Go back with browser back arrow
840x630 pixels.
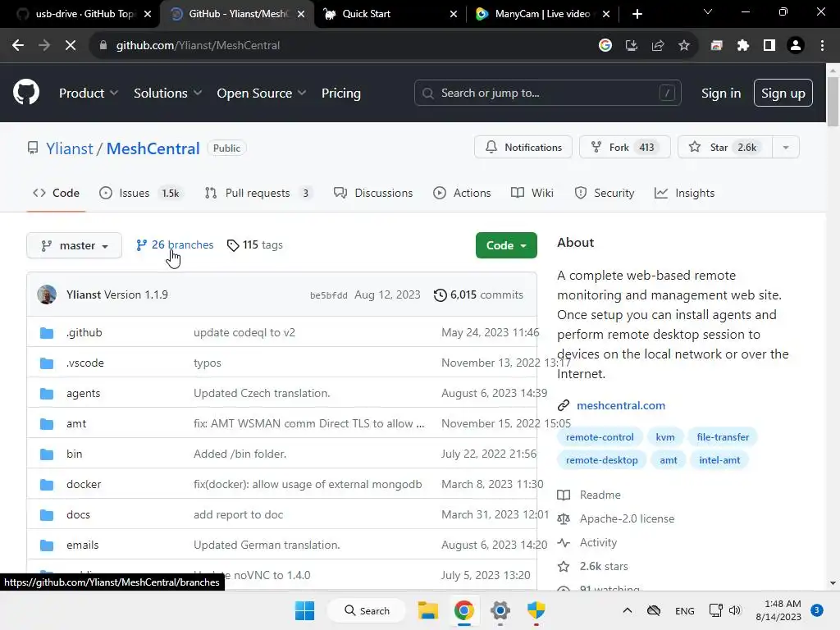point(18,46)
